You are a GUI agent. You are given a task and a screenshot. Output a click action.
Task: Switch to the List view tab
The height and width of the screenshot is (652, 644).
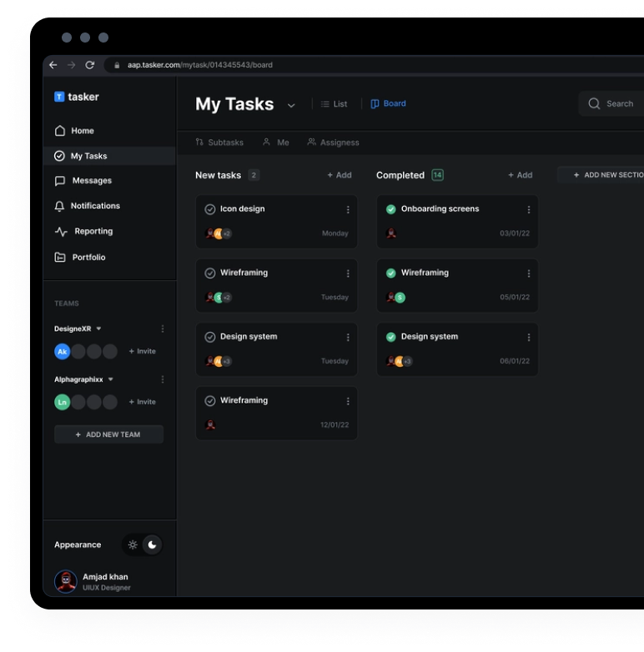334,104
